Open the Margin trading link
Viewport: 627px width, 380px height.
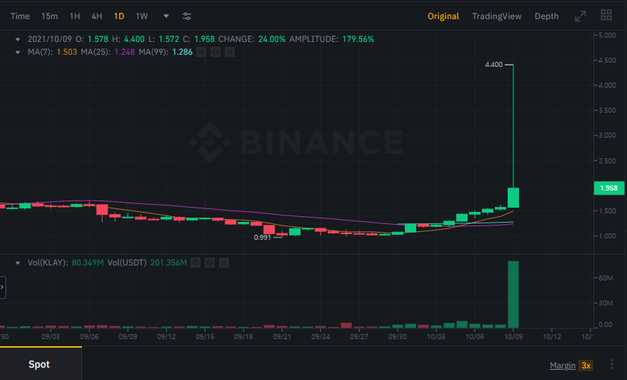pos(562,365)
